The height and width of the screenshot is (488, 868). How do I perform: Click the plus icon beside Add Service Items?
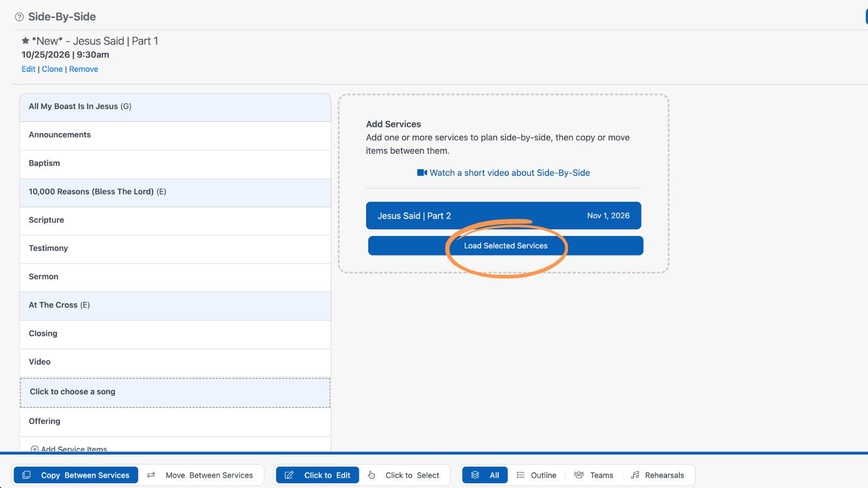click(35, 449)
